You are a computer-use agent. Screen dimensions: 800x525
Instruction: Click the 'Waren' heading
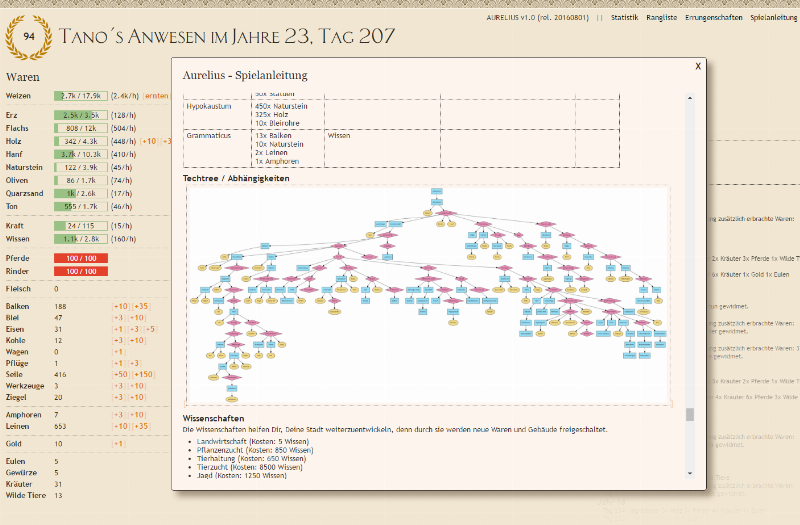(22, 77)
